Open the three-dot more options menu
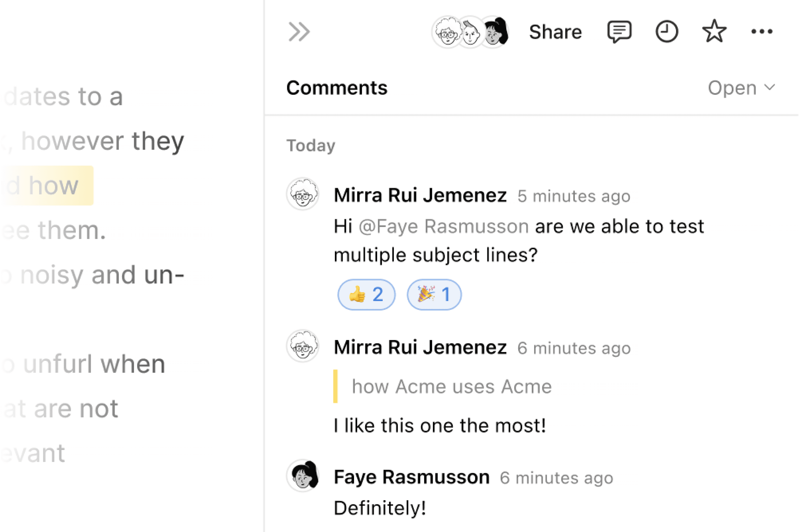This screenshot has width=799, height=532. 762,32
